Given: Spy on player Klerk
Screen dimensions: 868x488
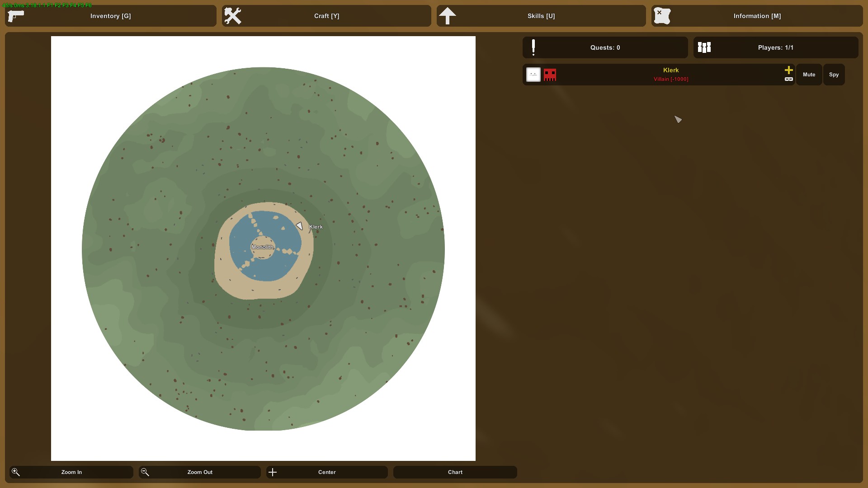Looking at the screenshot, I should (x=834, y=75).
